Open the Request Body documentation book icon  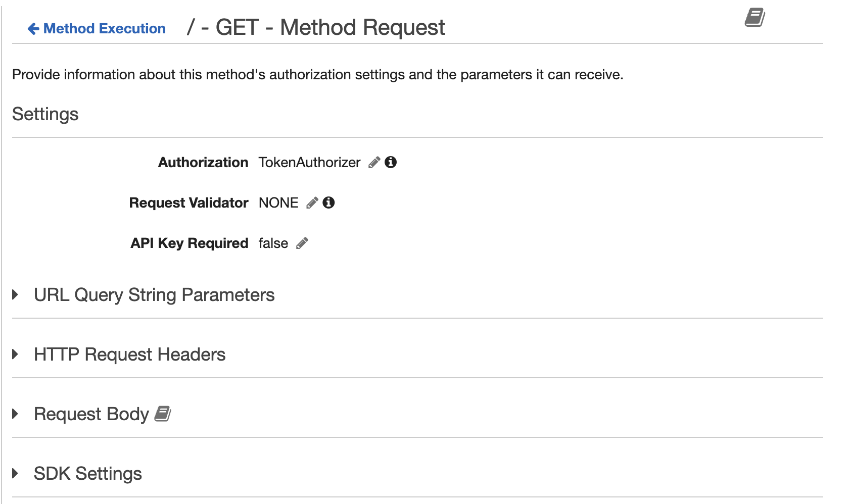coord(162,414)
